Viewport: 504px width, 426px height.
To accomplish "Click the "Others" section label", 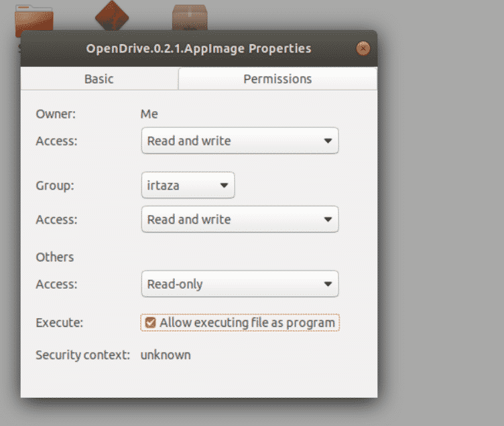I will tap(55, 257).
